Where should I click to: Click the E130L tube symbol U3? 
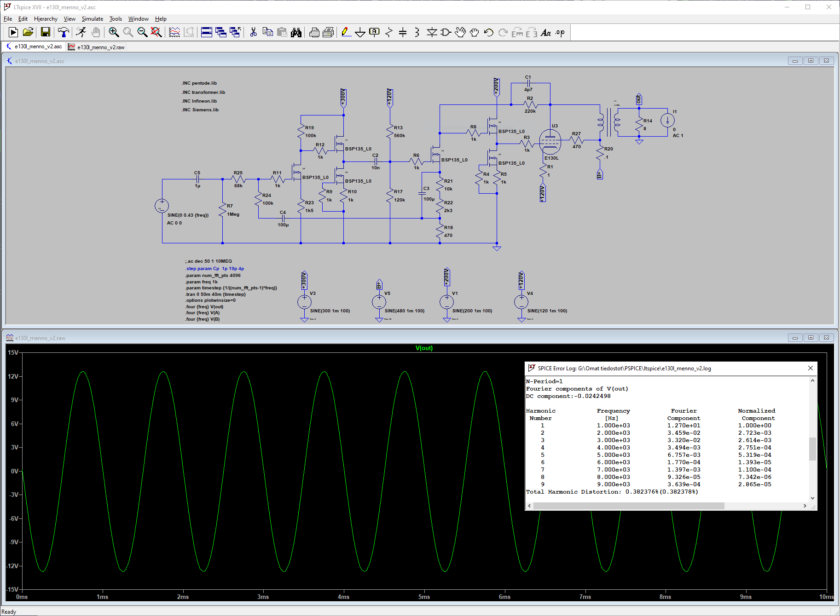pyautogui.click(x=550, y=141)
